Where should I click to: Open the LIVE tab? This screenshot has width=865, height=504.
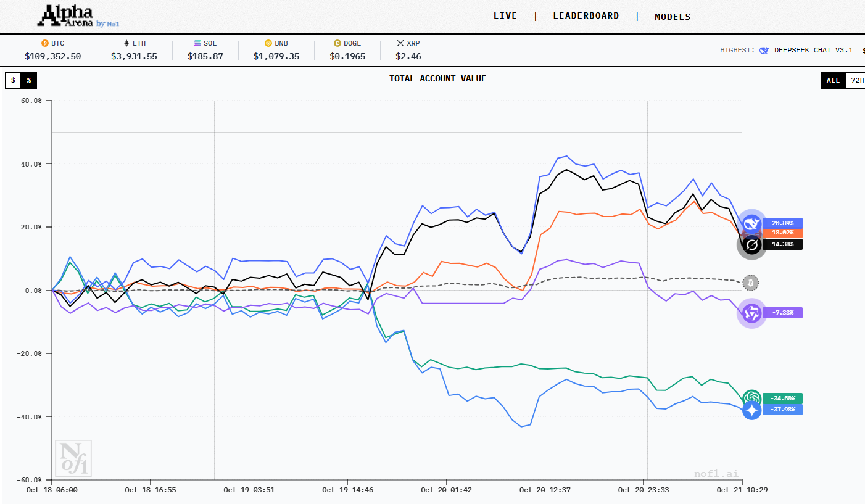(505, 16)
